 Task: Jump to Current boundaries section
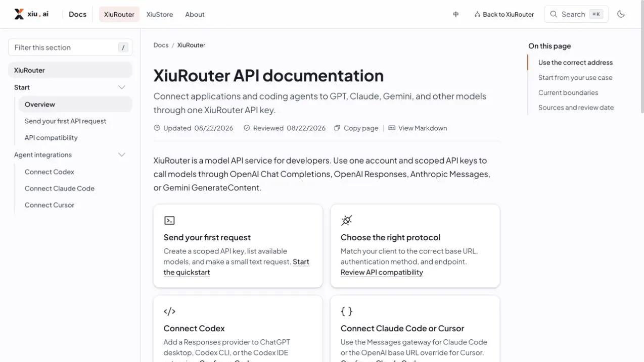568,92
